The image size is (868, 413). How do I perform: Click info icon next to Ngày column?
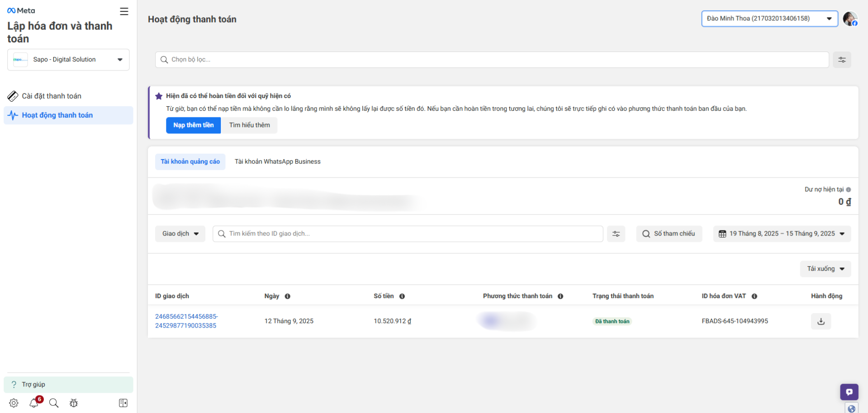pyautogui.click(x=288, y=296)
